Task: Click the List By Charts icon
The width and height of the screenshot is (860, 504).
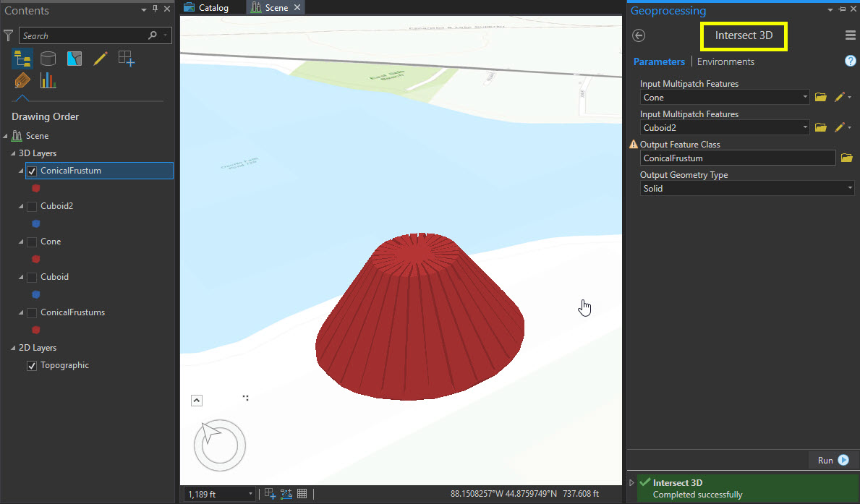Action: pyautogui.click(x=48, y=80)
